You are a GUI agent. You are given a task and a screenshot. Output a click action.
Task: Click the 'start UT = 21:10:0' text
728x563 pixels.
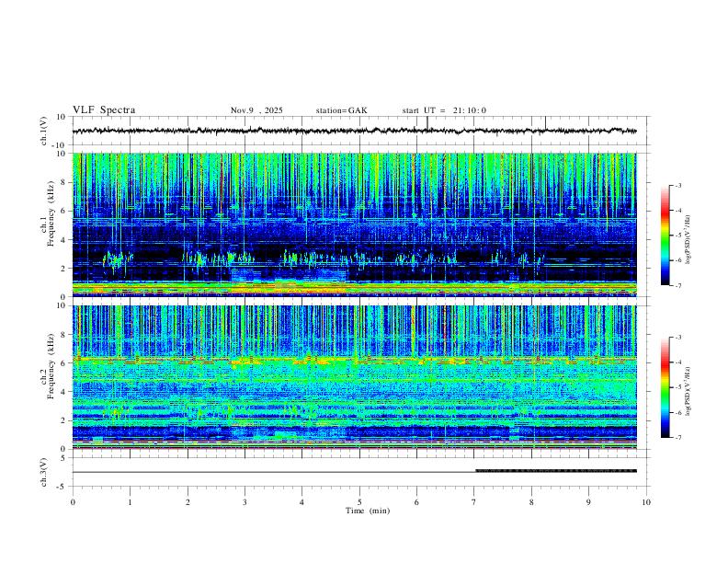(x=444, y=110)
